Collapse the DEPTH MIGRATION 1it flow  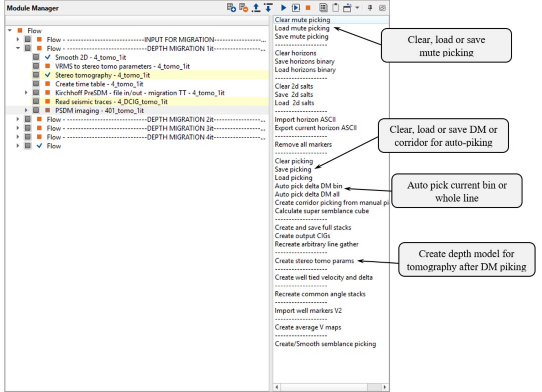coord(18,48)
